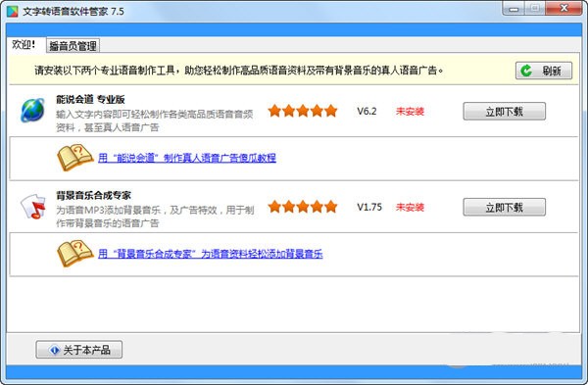Click the app logo icon in title bar
Viewport: 588px width, 385px height.
(13, 11)
